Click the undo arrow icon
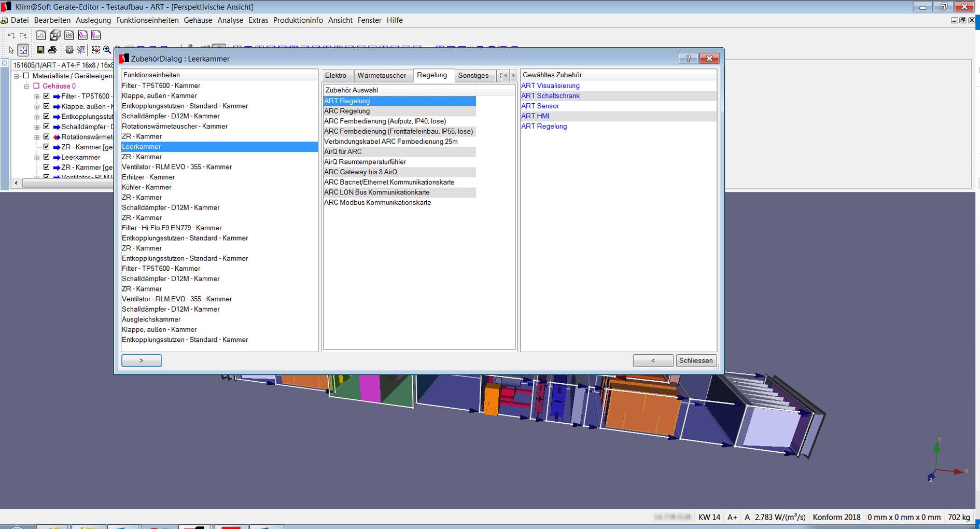Viewport: 980px width, 529px height. point(11,35)
